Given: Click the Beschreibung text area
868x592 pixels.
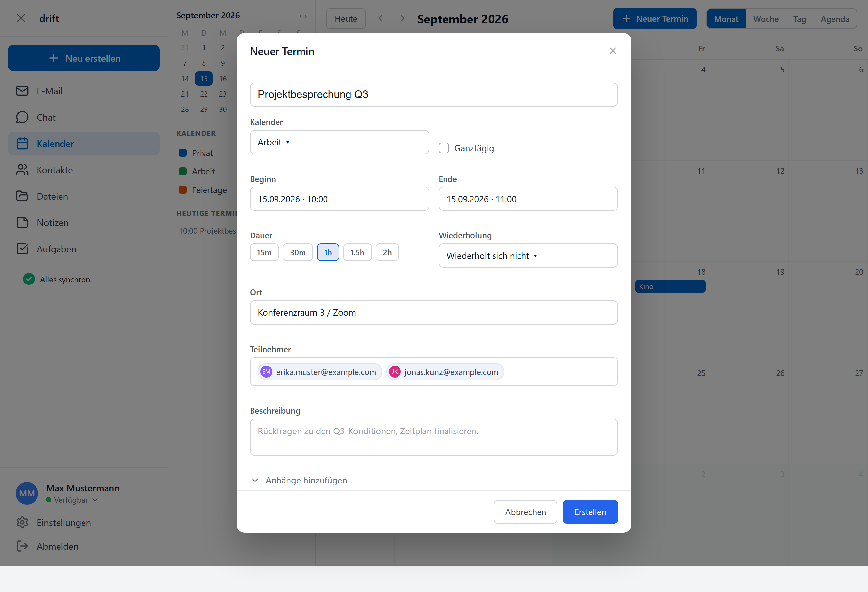Looking at the screenshot, I should (x=434, y=437).
